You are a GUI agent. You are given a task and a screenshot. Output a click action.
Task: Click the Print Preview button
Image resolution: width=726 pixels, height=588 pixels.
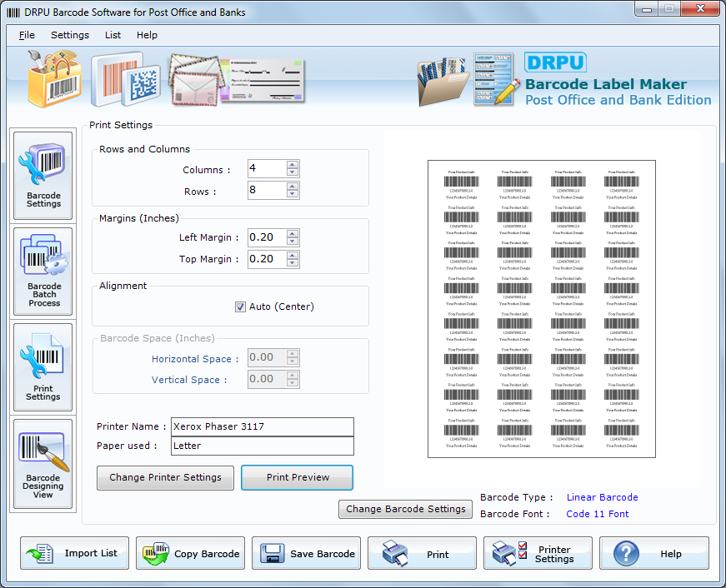pos(297,478)
